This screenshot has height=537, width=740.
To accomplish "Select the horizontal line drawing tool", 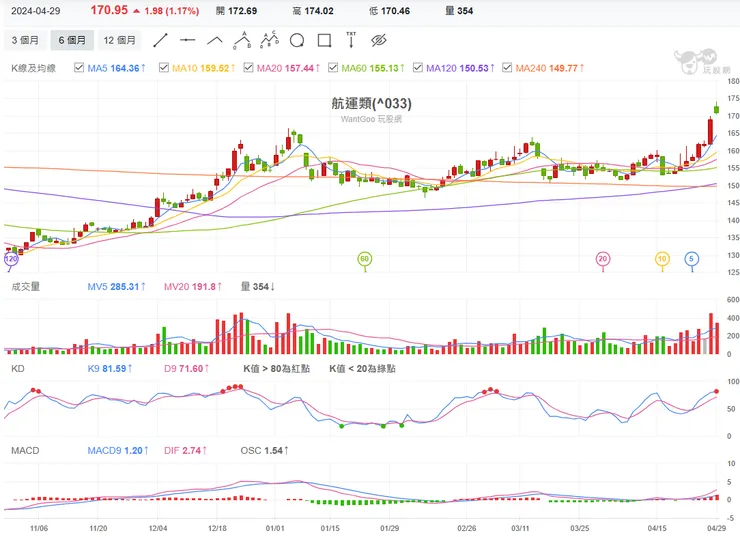I will [x=187, y=41].
